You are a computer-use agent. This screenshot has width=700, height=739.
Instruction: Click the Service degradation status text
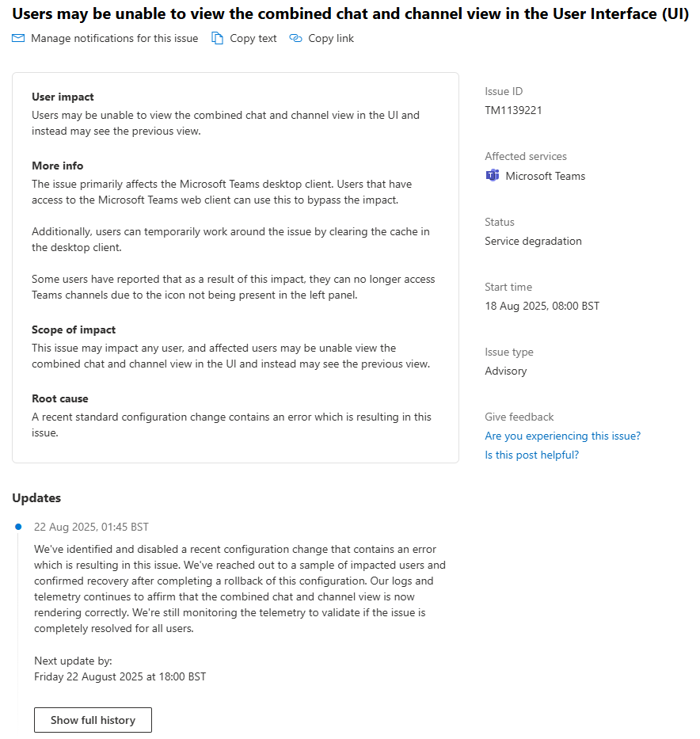tap(533, 240)
